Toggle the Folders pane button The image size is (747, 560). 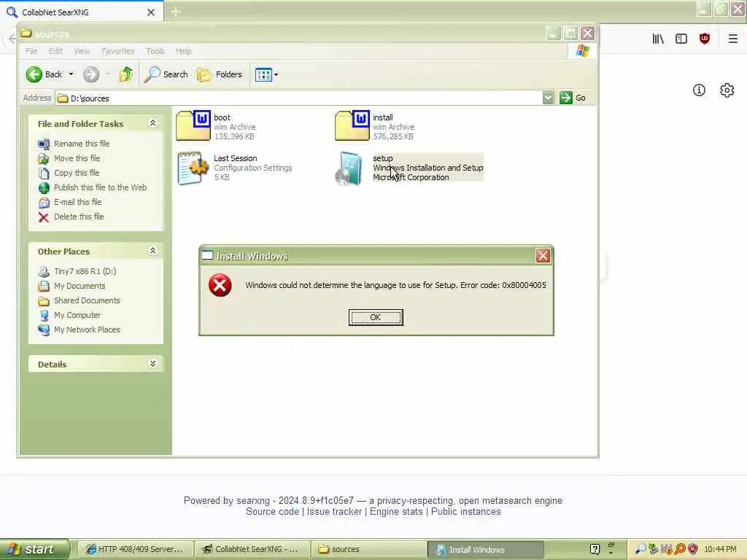point(220,74)
